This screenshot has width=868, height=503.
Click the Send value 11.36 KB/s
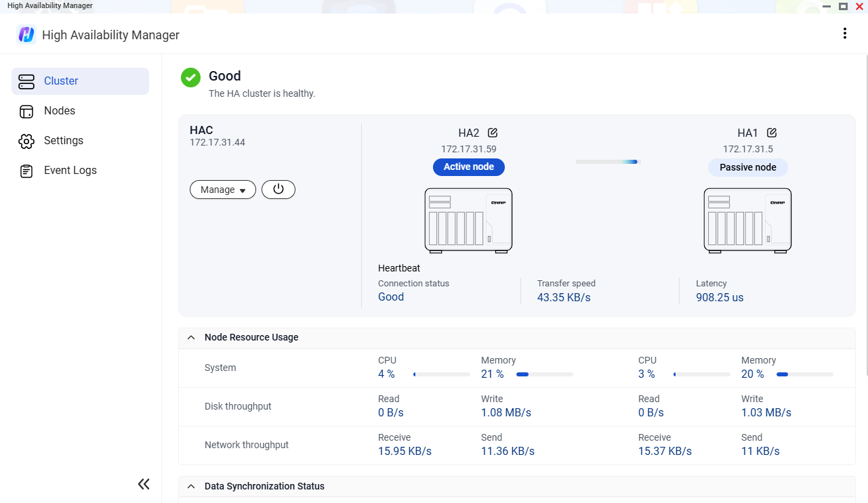point(508,451)
